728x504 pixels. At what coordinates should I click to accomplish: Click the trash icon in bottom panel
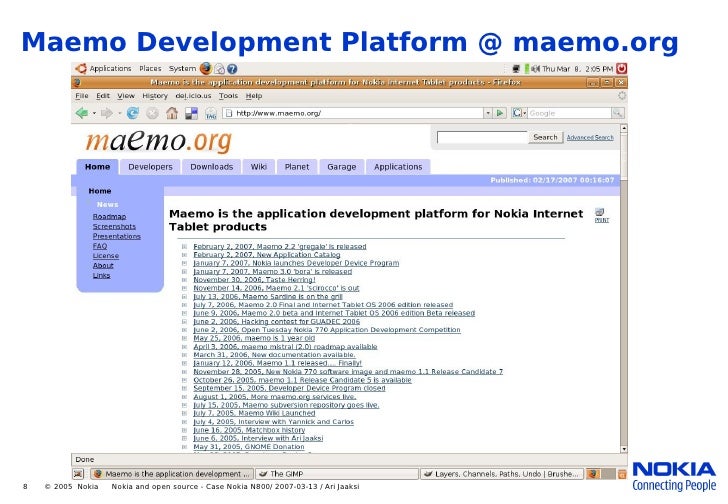(622, 474)
